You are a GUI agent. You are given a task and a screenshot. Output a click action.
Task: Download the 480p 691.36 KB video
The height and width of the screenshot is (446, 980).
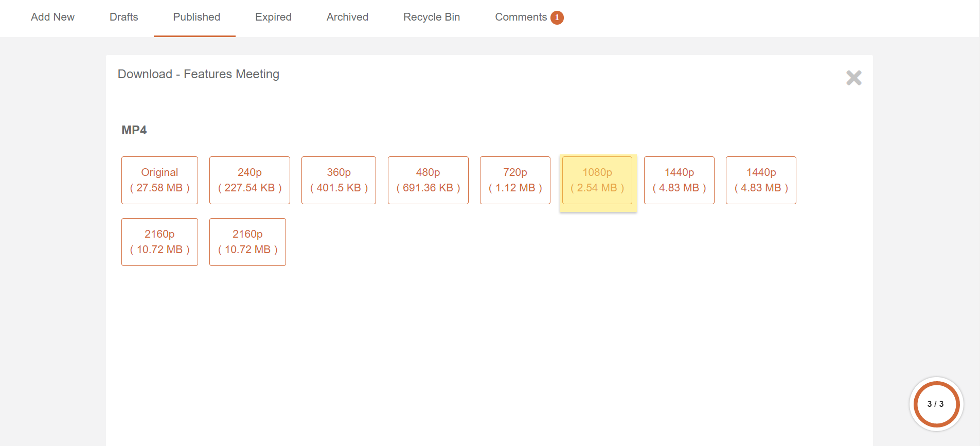tap(428, 180)
